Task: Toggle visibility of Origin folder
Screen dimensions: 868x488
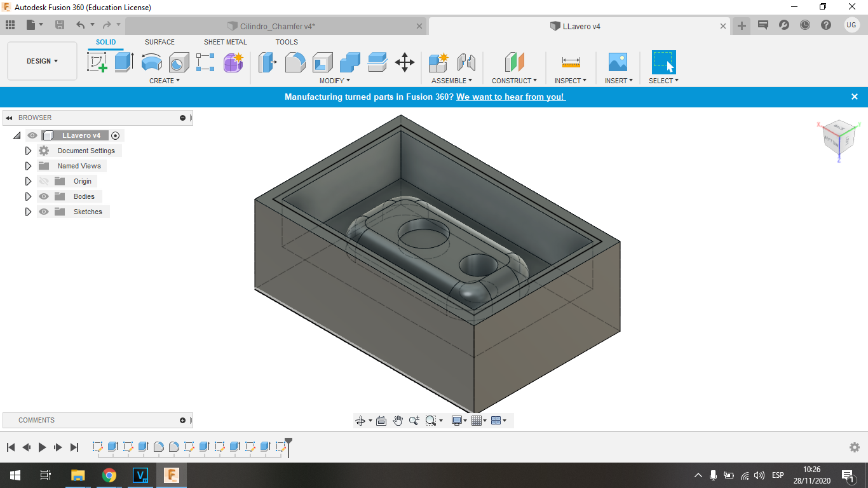Action: tap(44, 181)
